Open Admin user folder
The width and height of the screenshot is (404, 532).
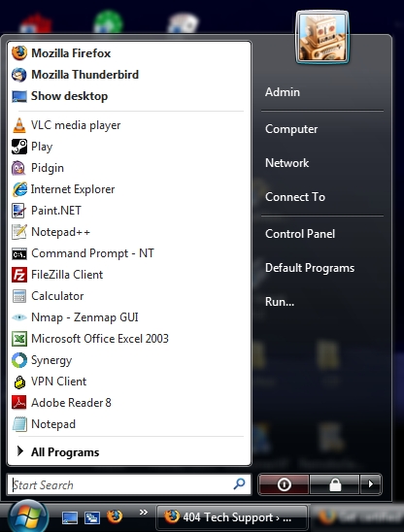click(x=283, y=92)
